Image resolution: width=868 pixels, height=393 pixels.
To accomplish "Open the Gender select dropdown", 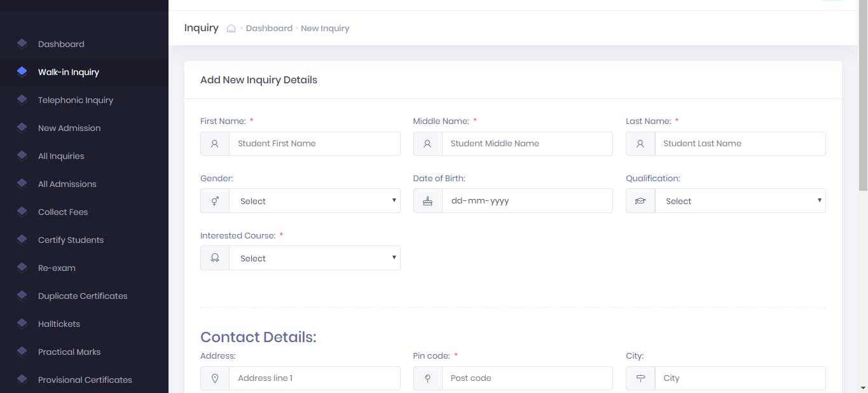I will pos(315,201).
